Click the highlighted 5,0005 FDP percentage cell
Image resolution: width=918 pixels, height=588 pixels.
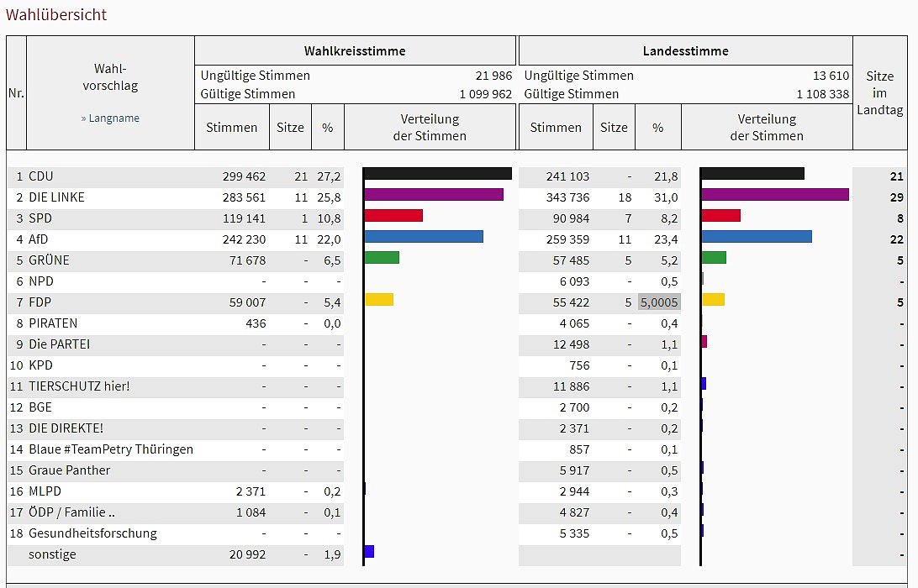(658, 302)
